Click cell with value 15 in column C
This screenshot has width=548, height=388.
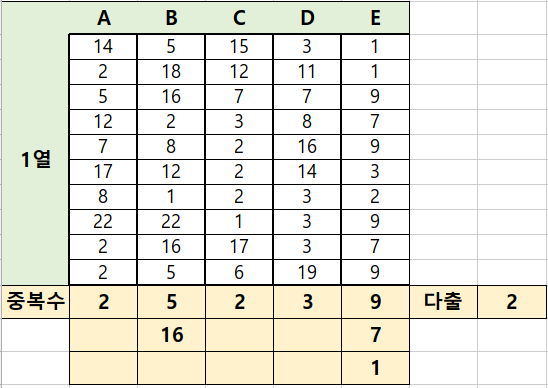239,47
